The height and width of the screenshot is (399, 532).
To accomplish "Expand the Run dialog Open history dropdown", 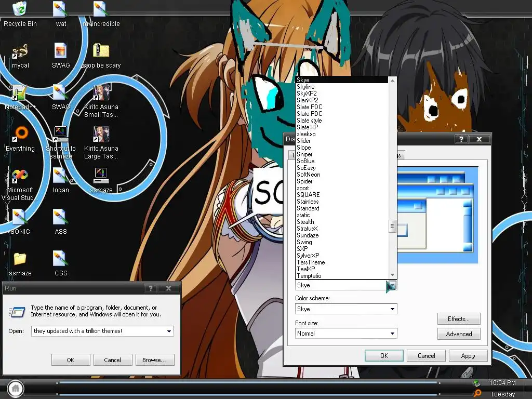I will click(169, 331).
